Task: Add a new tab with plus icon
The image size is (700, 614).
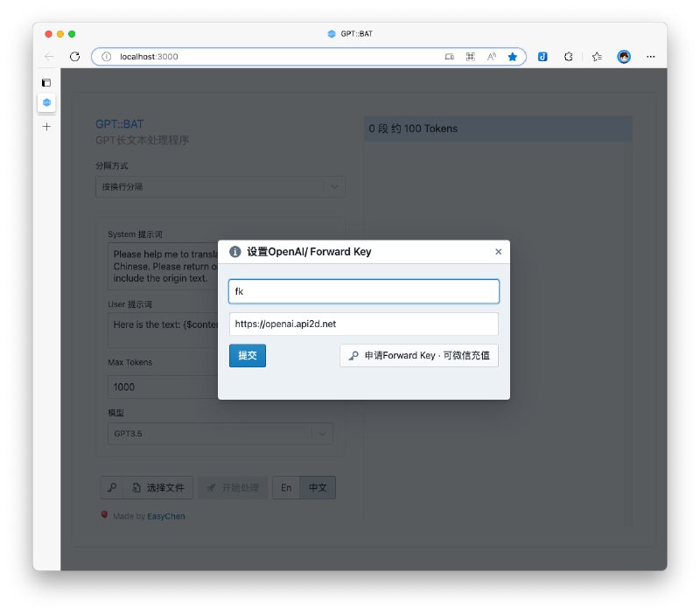Action: (46, 126)
